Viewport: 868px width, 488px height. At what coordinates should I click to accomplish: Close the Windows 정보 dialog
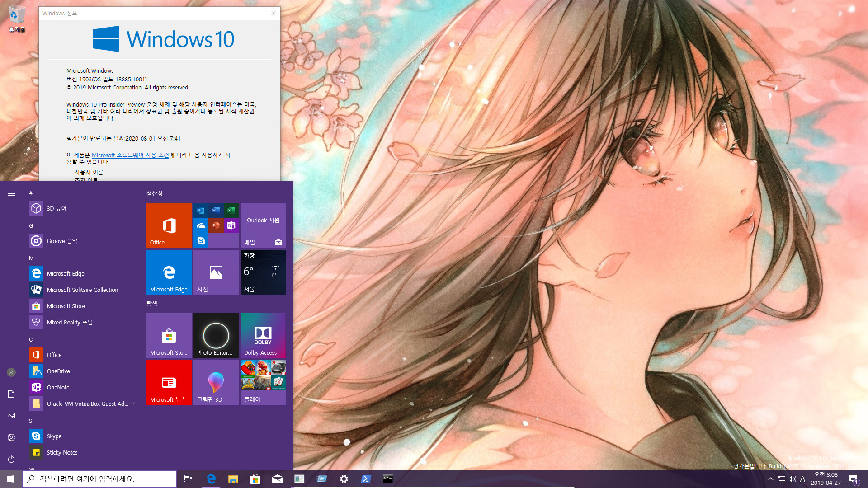click(x=274, y=13)
